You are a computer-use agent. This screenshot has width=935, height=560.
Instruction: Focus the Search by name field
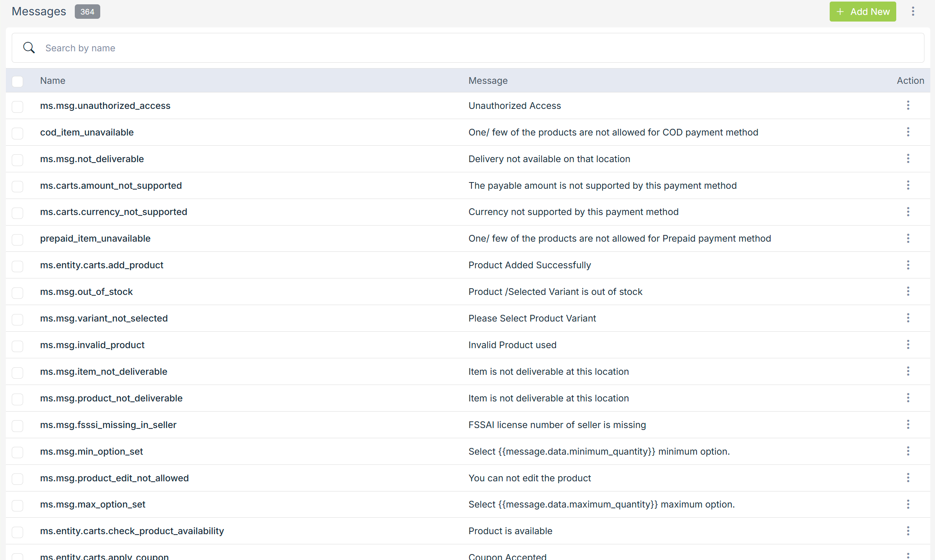click(x=470, y=48)
